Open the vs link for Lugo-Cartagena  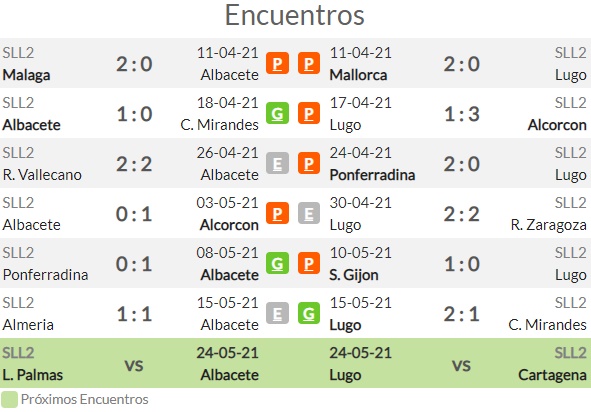(x=462, y=365)
